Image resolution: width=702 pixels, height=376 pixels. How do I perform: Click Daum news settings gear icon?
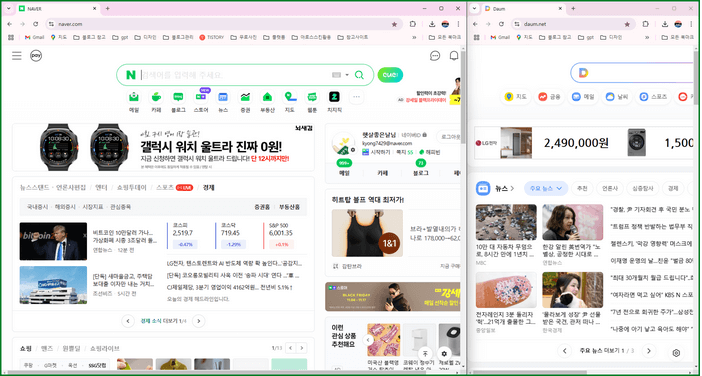coord(676,353)
